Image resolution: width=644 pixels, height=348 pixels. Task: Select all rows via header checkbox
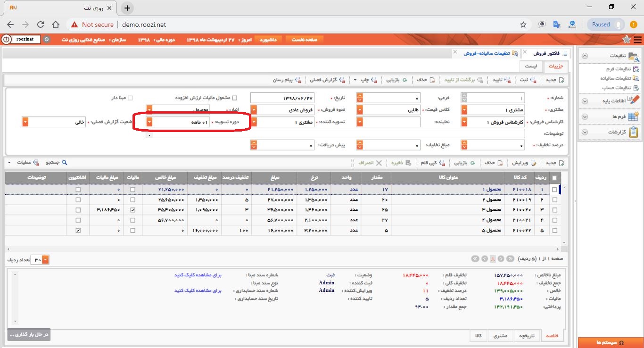pos(554,178)
